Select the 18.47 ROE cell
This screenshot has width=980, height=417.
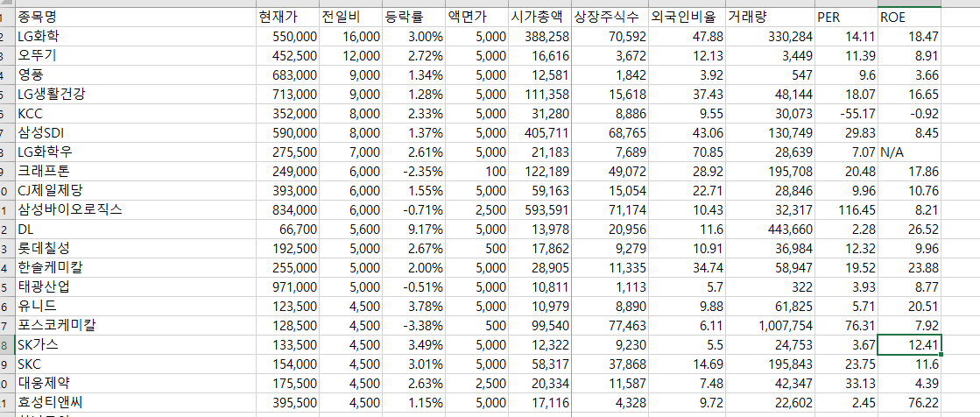tap(909, 36)
